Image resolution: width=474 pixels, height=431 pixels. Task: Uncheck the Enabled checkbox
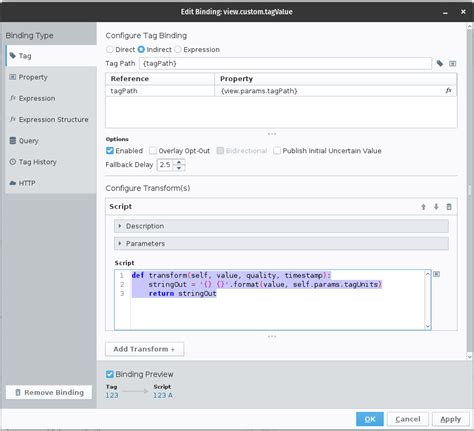tap(110, 151)
